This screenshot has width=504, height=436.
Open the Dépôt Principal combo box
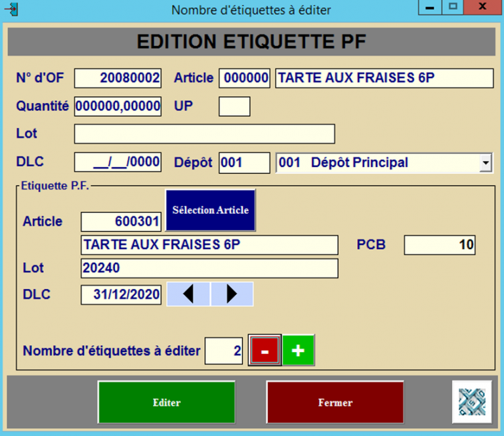pos(377,163)
